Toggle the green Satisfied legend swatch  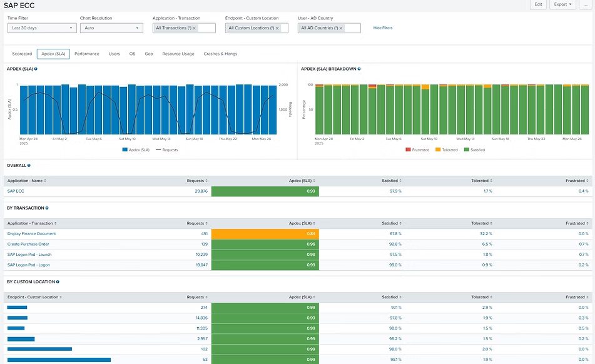pos(467,150)
